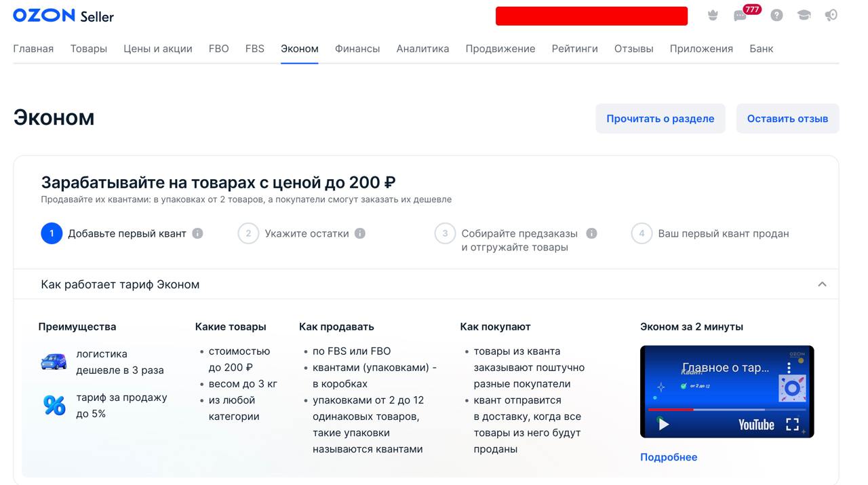Click the megaphone announcements icon
Viewport: 868px width, 485px height.
[831, 15]
